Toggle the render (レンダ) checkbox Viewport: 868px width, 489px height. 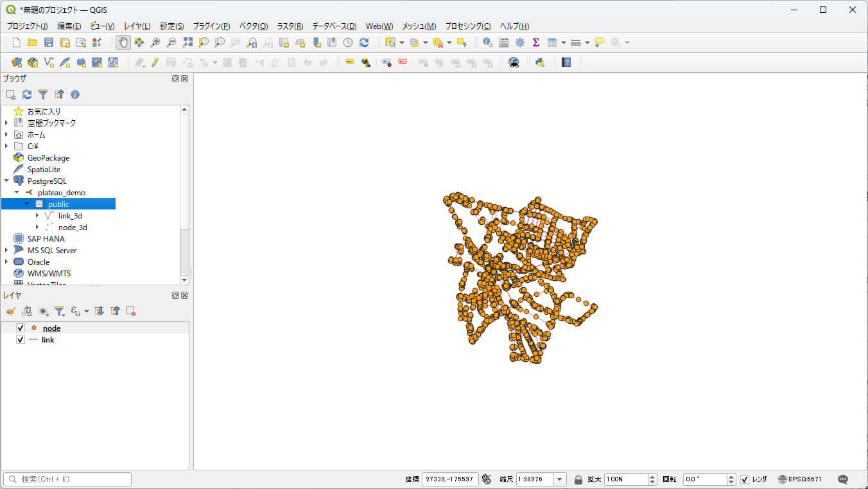tap(745, 479)
